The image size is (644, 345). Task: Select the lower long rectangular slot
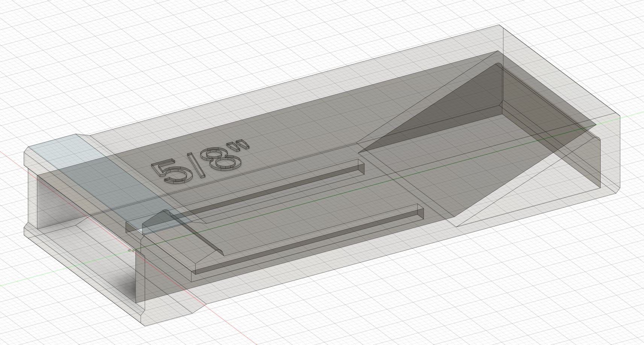click(308, 243)
